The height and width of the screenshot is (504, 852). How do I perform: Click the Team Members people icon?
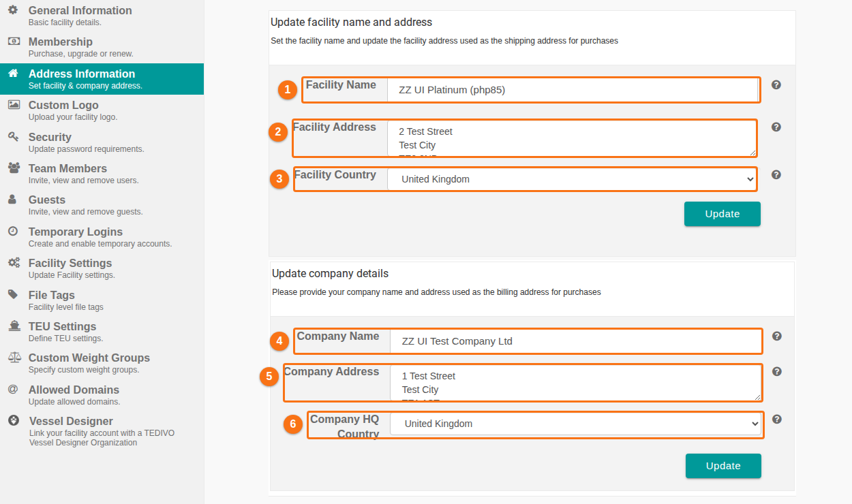pyautogui.click(x=13, y=168)
